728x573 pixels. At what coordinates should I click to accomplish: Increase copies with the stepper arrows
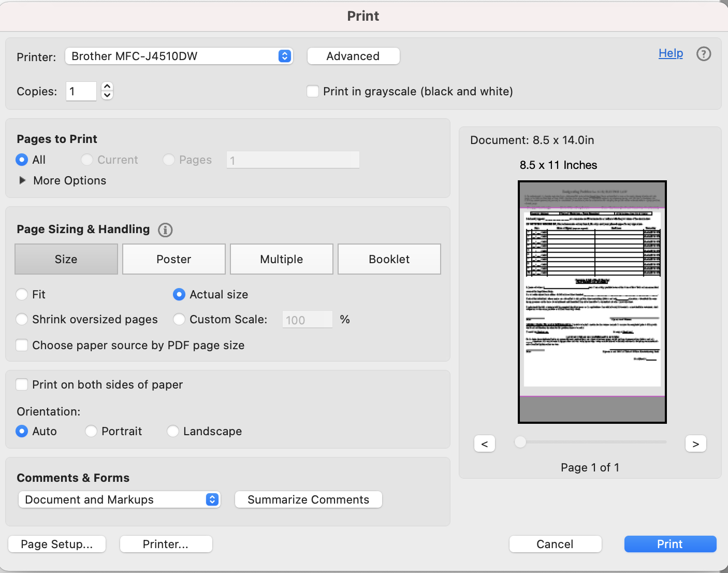point(107,87)
